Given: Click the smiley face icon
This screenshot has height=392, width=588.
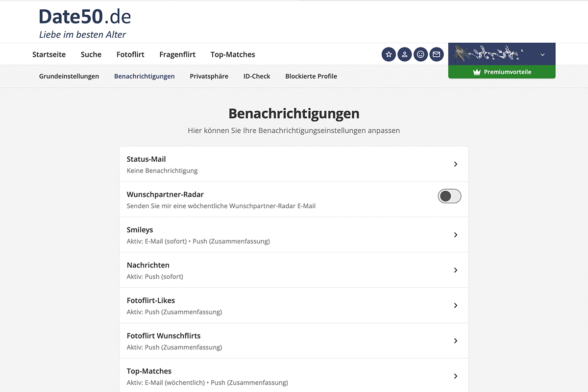Looking at the screenshot, I should (420, 54).
